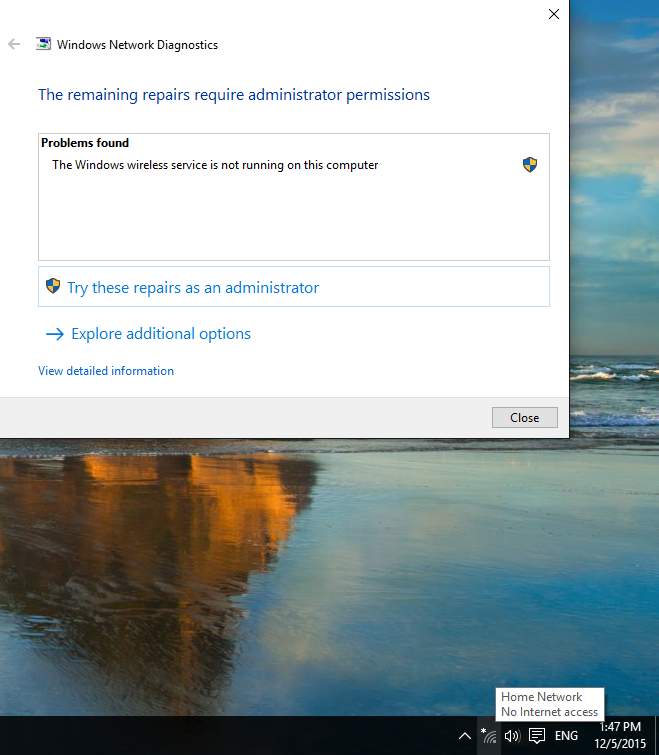
Task: Try these repairs as an administrator
Action: click(294, 286)
